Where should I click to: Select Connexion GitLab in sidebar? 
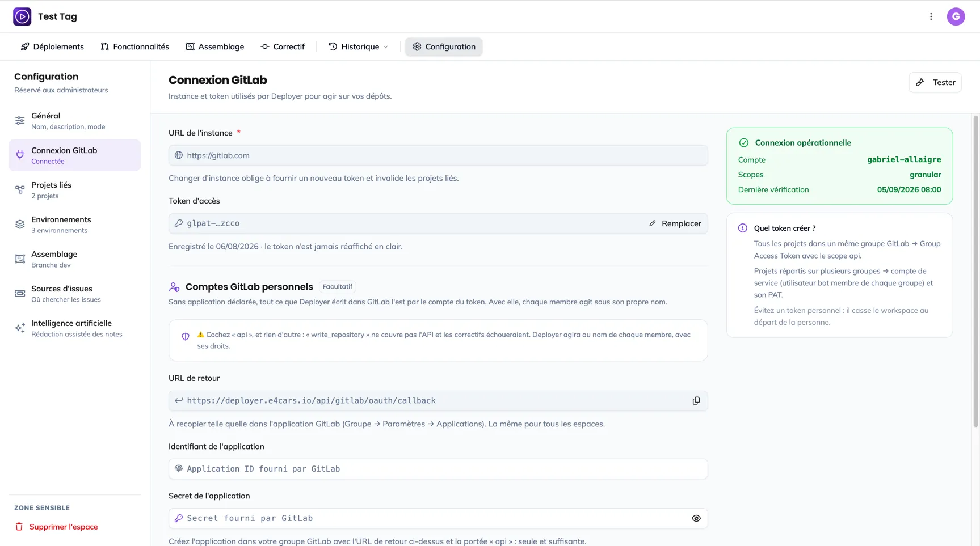75,155
